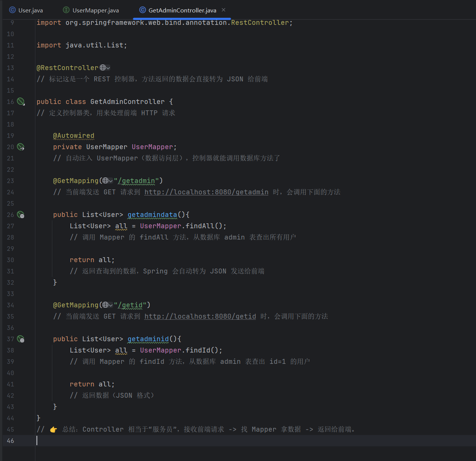The width and height of the screenshot is (476, 461).
Task: Click the "/getadmin" path string
Action: (136, 181)
